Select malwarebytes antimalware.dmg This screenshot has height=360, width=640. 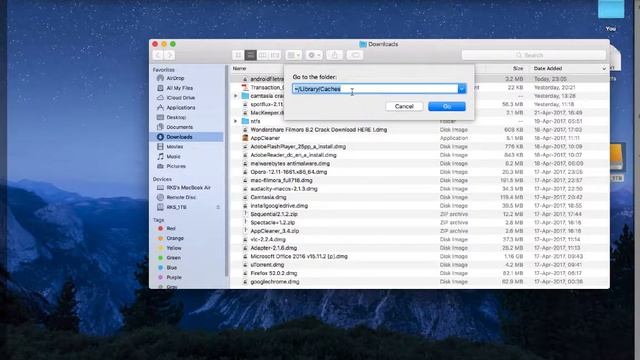click(420, 163)
